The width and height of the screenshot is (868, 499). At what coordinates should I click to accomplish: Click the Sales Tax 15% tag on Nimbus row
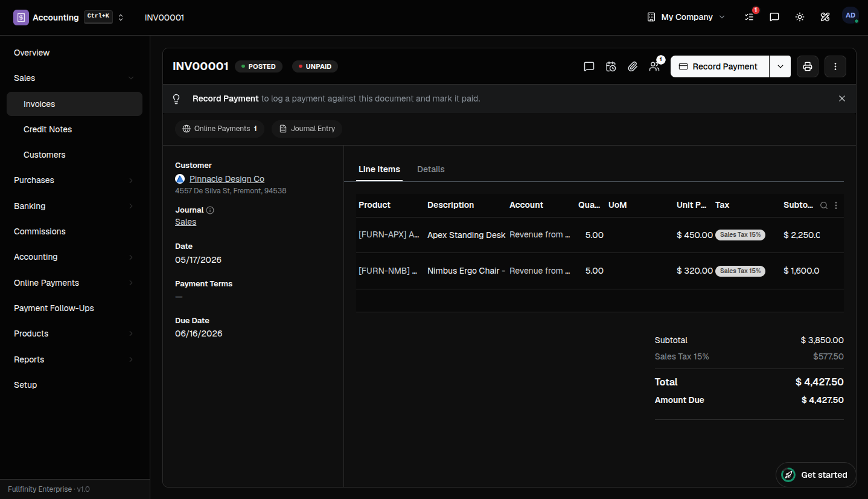click(740, 271)
